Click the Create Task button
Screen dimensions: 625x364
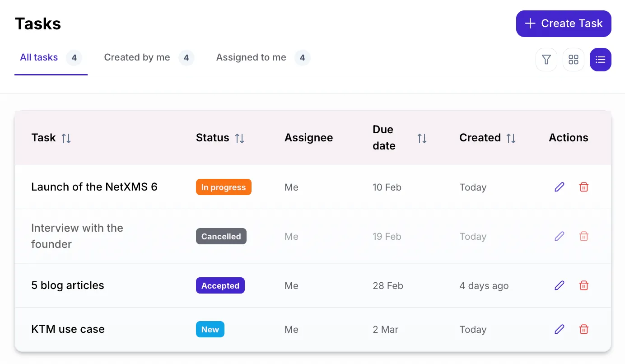[x=564, y=23]
